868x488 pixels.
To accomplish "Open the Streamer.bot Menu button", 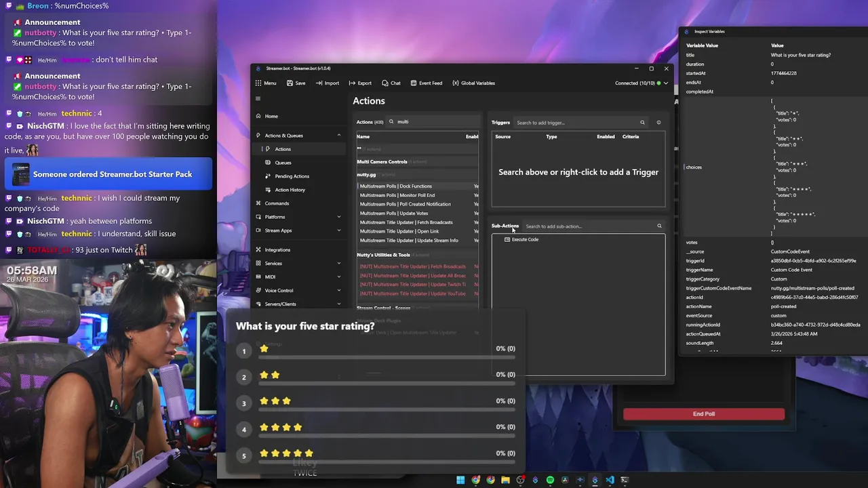I will coord(266,83).
